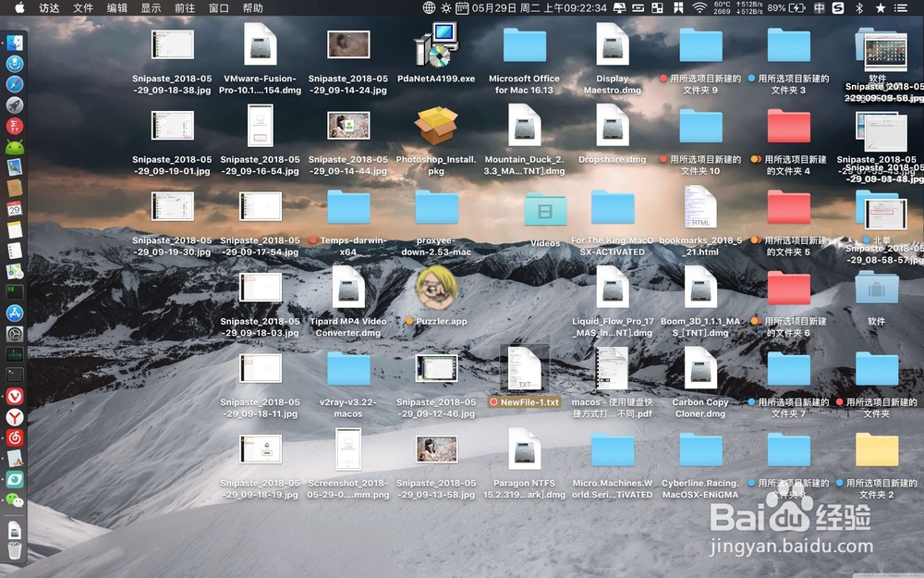Open the 文件 menu
The image size is (924, 578).
pyautogui.click(x=83, y=9)
